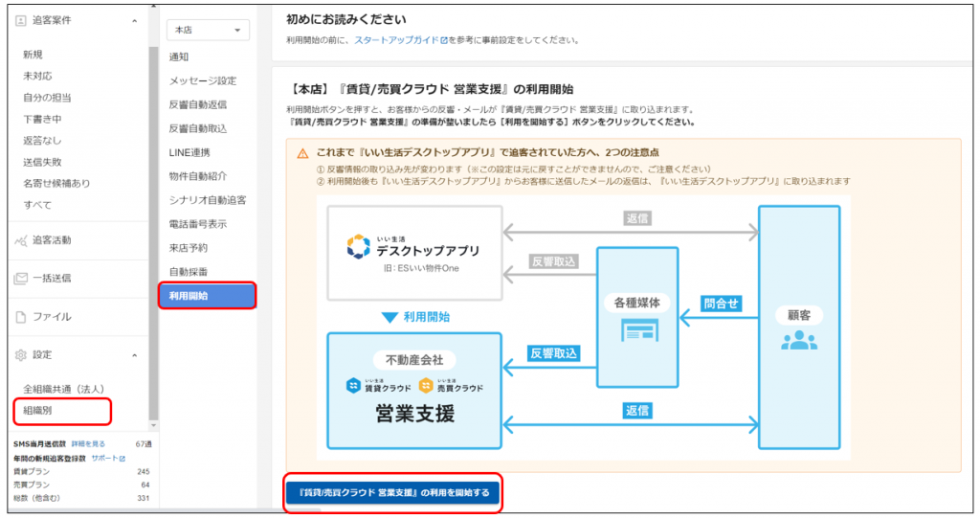Show 送信失敗 items
The width and height of the screenshot is (980, 519).
42,161
